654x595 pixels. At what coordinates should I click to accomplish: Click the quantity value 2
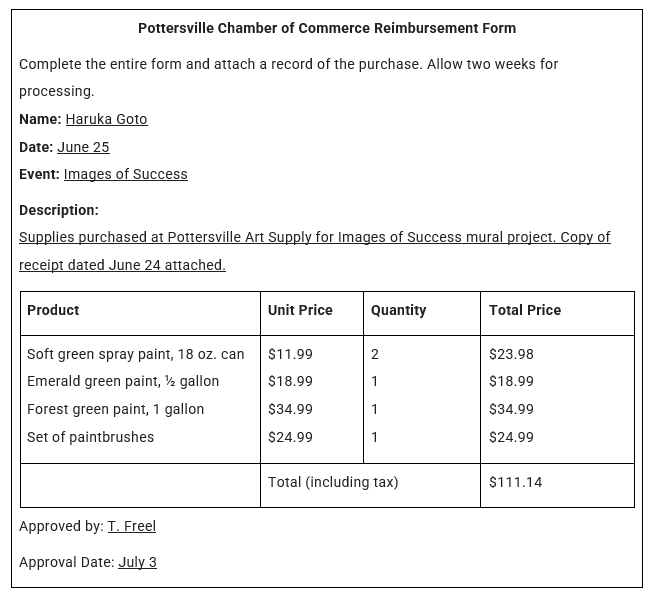pos(375,354)
